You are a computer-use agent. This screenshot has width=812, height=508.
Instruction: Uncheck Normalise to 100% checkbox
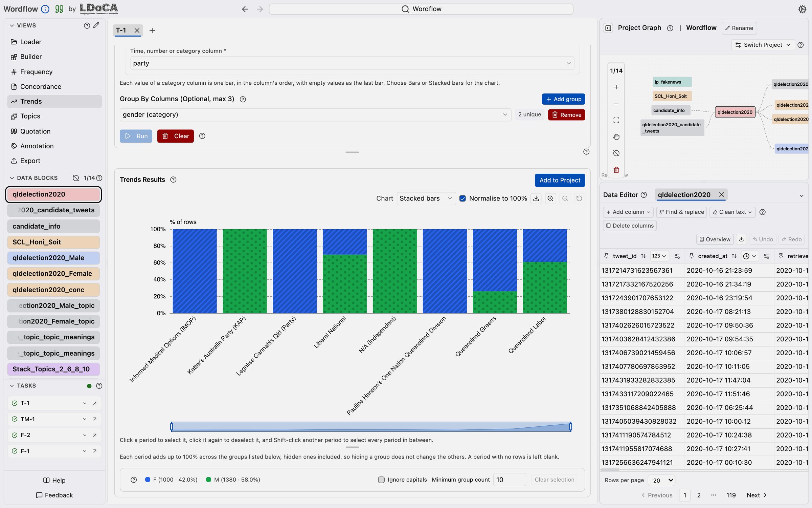click(463, 198)
